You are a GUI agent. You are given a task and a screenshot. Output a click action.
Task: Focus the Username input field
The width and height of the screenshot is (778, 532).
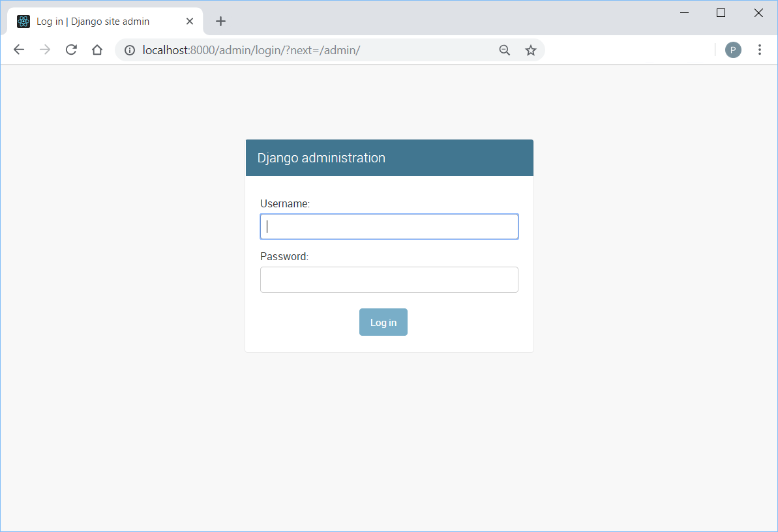[x=389, y=227]
